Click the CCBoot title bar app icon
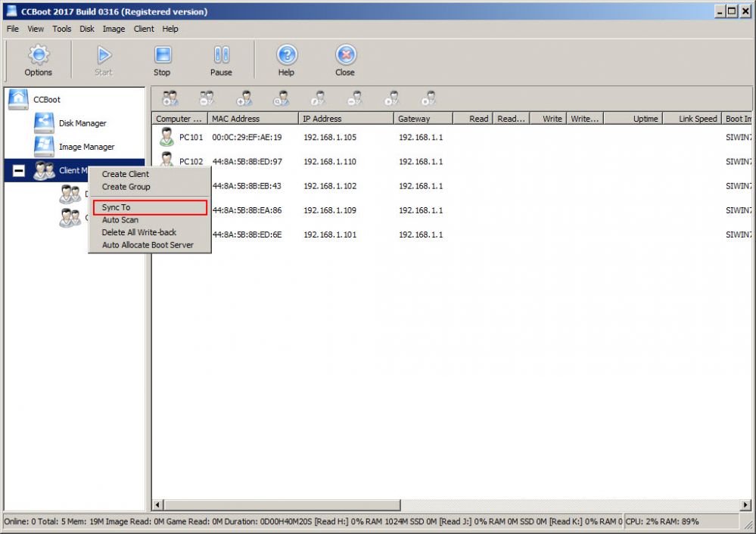The width and height of the screenshot is (756, 534). pos(11,11)
